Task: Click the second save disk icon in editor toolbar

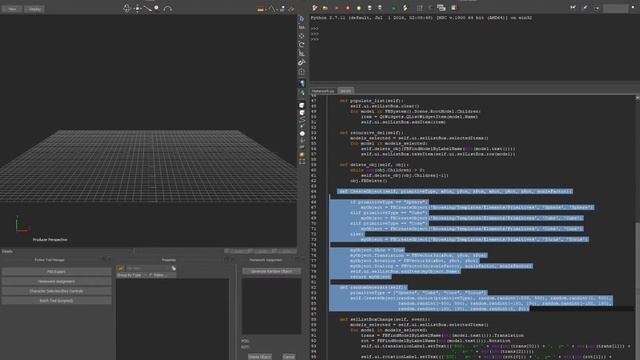Action: click(x=380, y=8)
